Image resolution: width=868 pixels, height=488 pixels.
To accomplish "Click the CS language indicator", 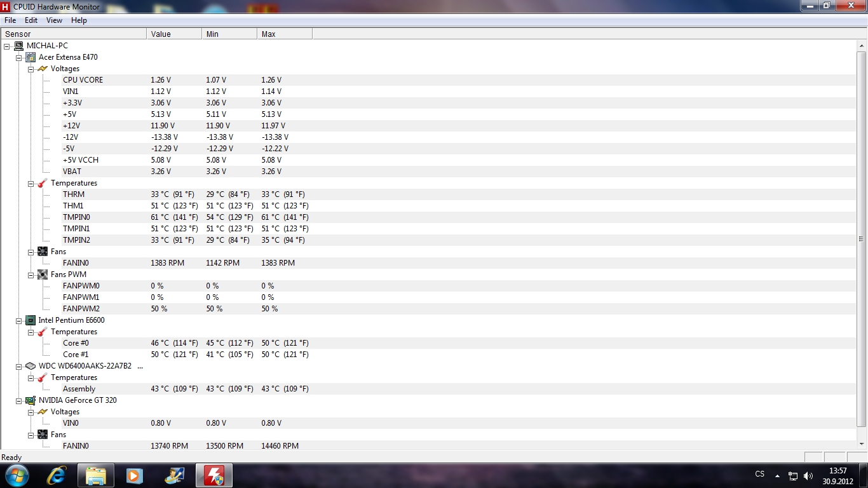I will click(760, 474).
